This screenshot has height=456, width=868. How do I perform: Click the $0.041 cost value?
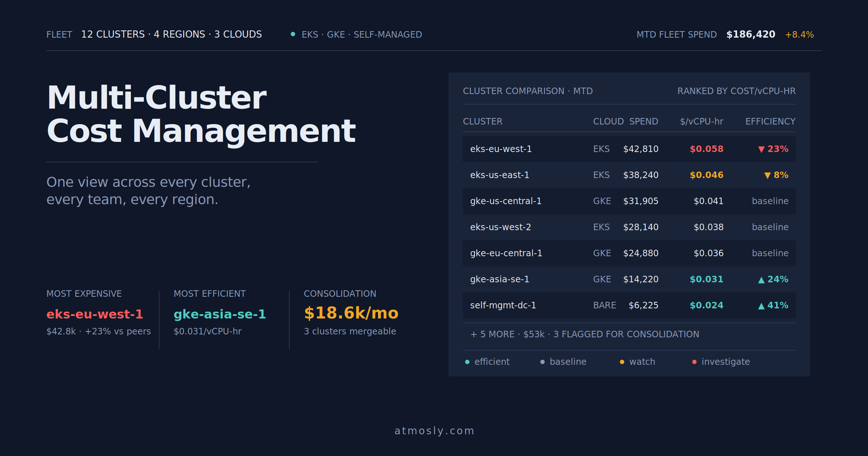[709, 201]
